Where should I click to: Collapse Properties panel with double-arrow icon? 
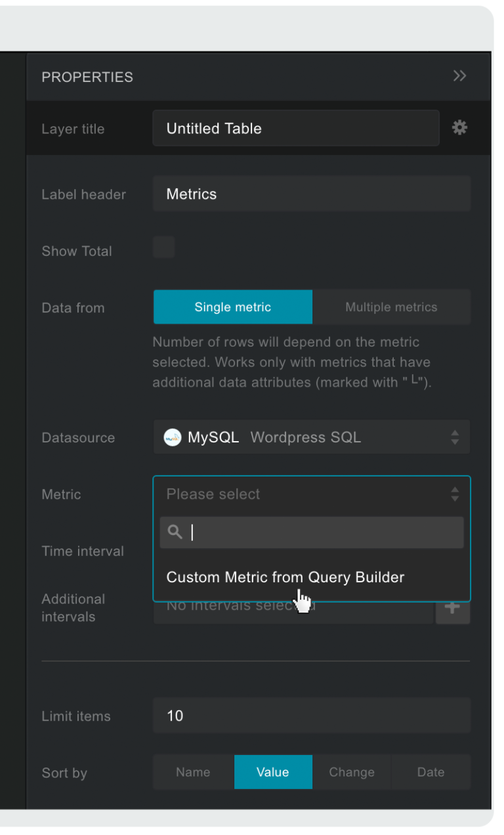click(x=459, y=76)
